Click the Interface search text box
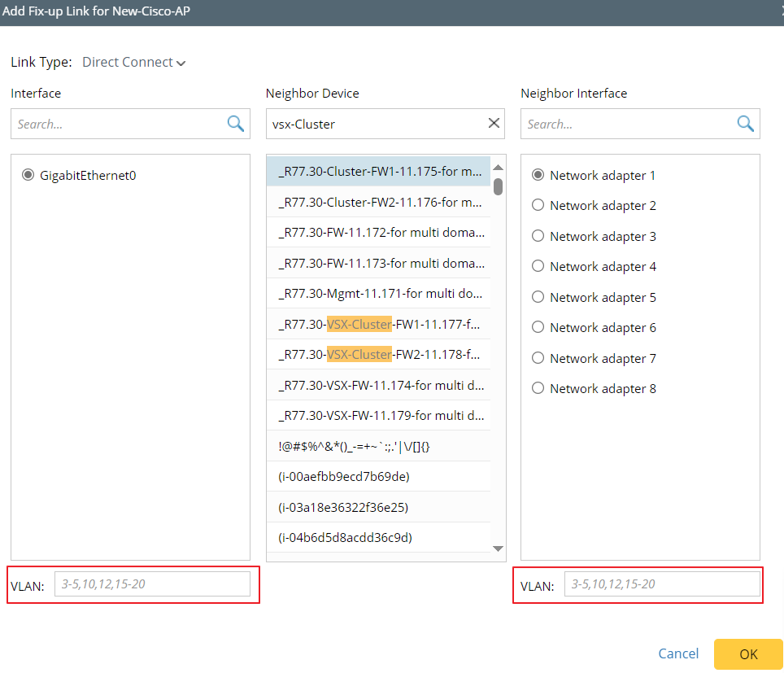Image resolution: width=784 pixels, height=673 pixels. 118,125
